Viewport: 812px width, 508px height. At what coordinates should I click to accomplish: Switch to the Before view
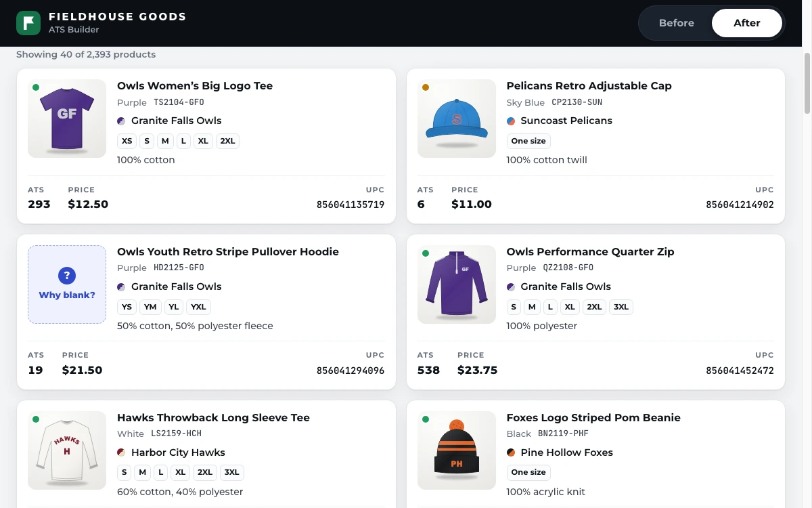[x=676, y=23]
